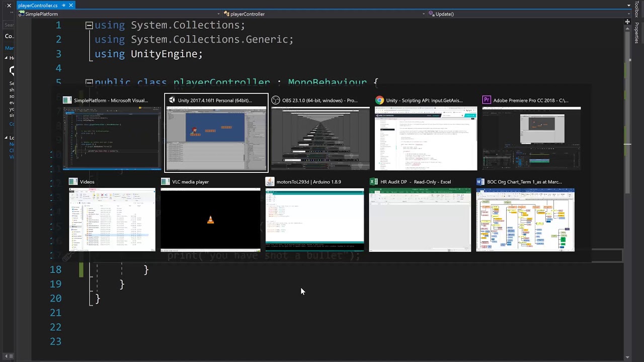Click the Word icon beside BOC Org Chart
This screenshot has height=362, width=644.
tap(480, 182)
